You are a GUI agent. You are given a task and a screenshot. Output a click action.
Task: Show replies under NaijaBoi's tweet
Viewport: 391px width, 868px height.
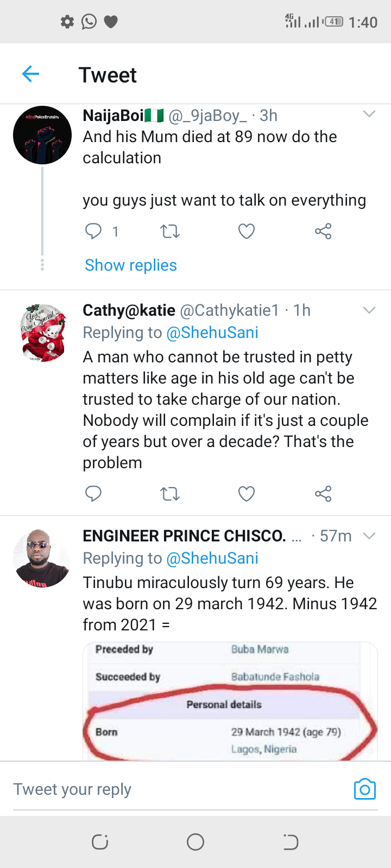click(131, 265)
